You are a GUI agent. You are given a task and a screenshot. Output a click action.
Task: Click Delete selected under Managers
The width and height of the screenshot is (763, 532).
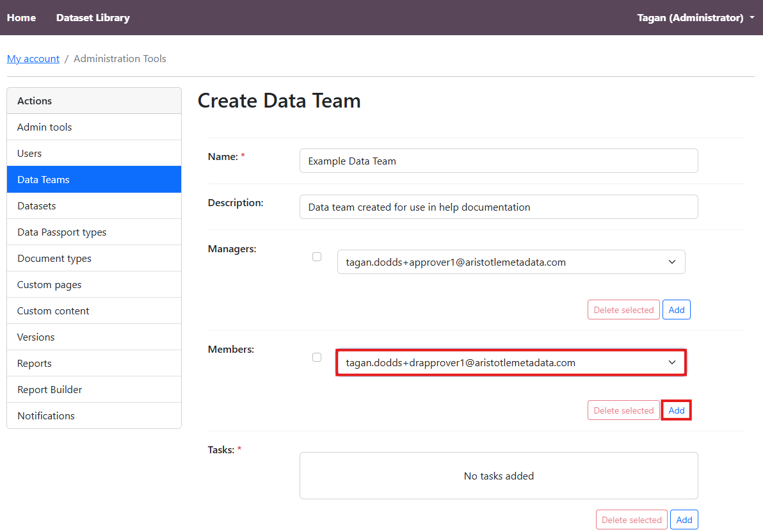pos(623,310)
